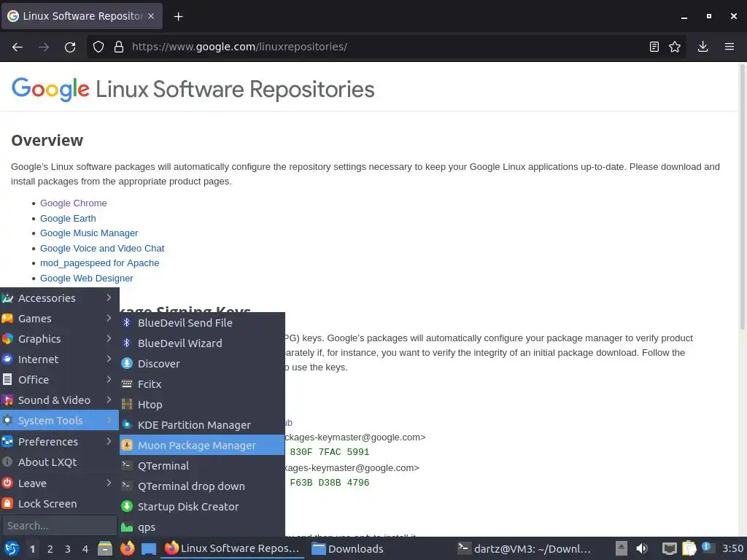Expand the Games menu category

[x=60, y=319]
